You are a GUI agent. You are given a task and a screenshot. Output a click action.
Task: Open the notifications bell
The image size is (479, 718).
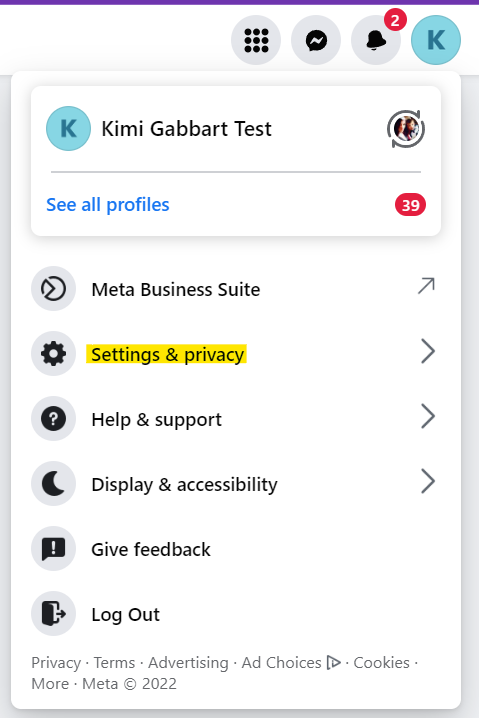pos(376,40)
